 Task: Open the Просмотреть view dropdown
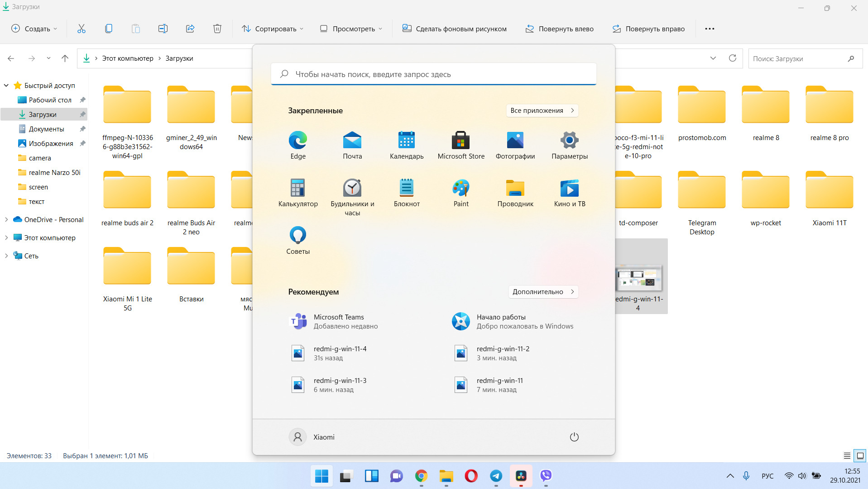351,29
